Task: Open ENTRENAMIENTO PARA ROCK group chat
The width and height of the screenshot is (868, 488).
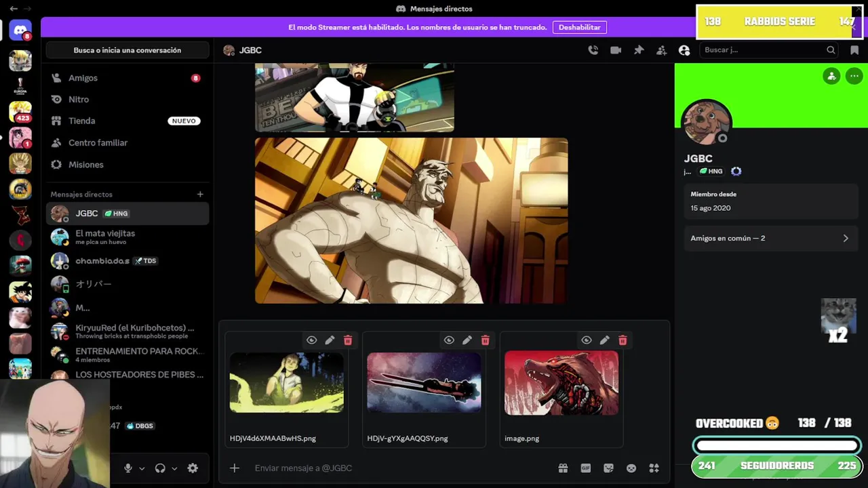Action: pyautogui.click(x=127, y=354)
